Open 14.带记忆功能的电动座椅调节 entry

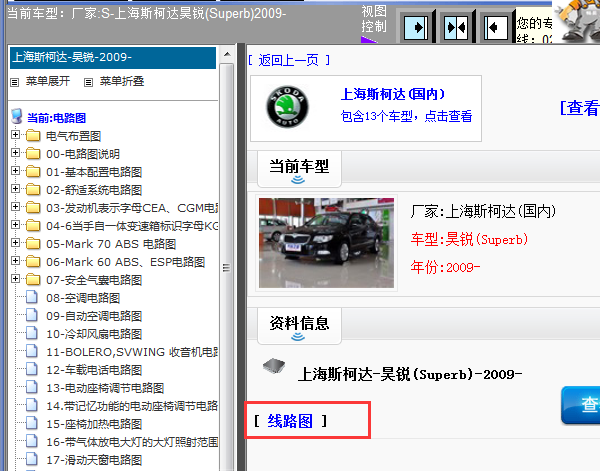[132, 406]
